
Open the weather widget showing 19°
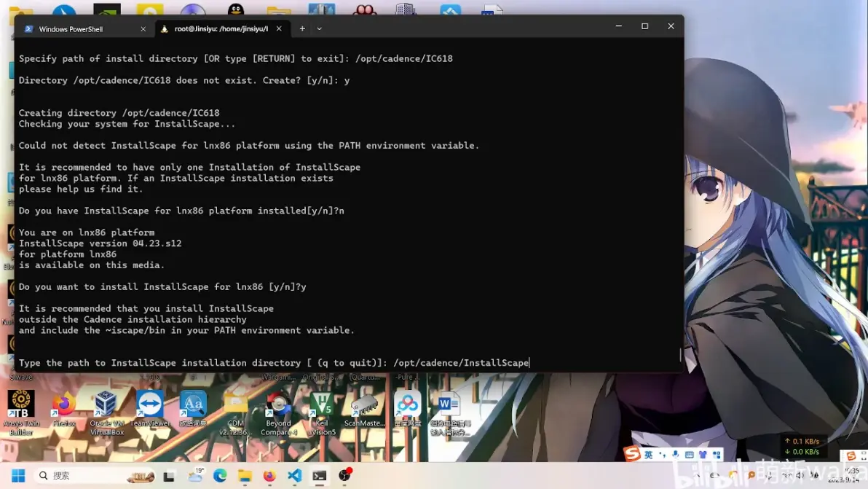pyautogui.click(x=195, y=475)
